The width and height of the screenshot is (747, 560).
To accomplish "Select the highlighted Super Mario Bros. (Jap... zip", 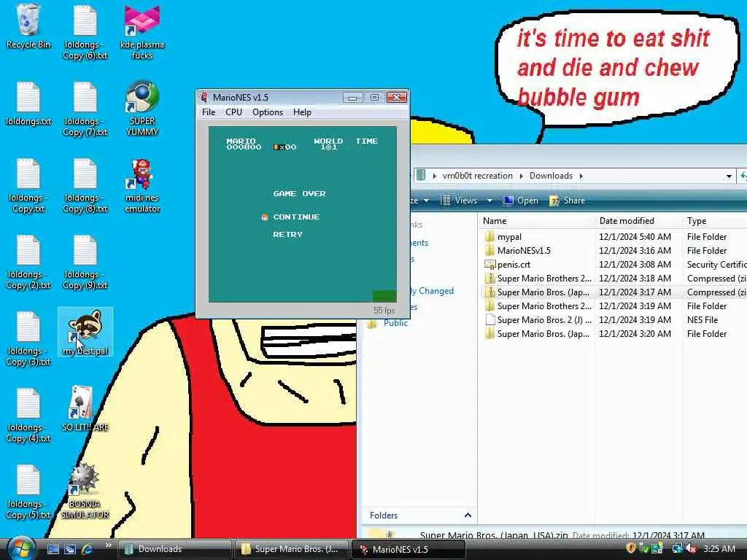I will [614, 292].
